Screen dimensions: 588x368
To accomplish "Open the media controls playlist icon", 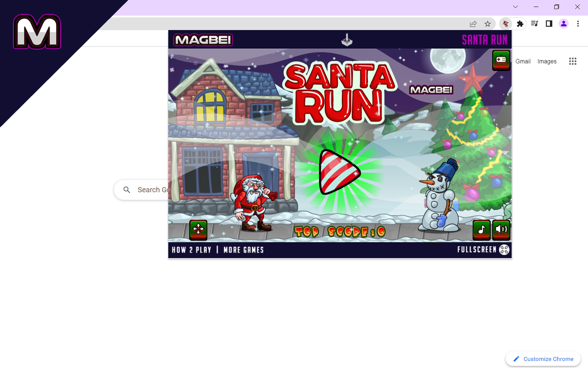I will tap(534, 23).
